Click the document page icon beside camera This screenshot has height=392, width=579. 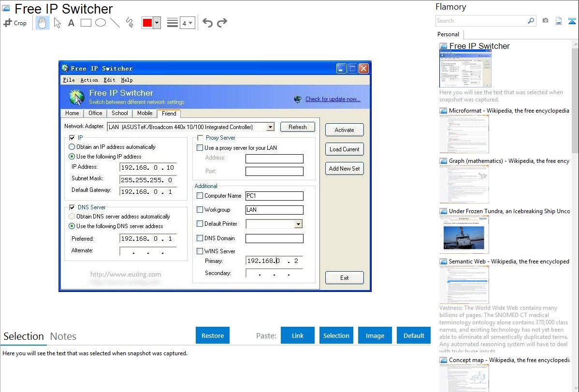[x=559, y=21]
